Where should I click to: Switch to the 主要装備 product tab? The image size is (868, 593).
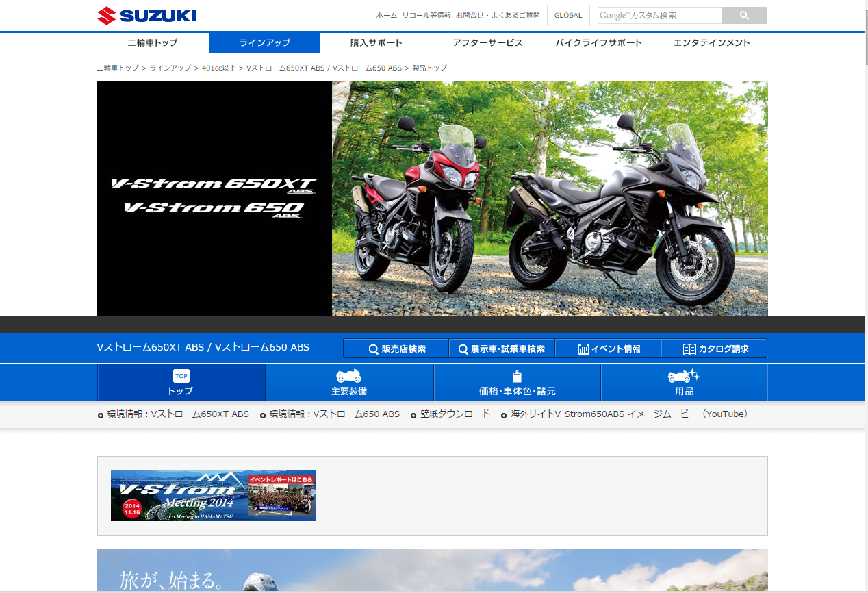pos(350,382)
